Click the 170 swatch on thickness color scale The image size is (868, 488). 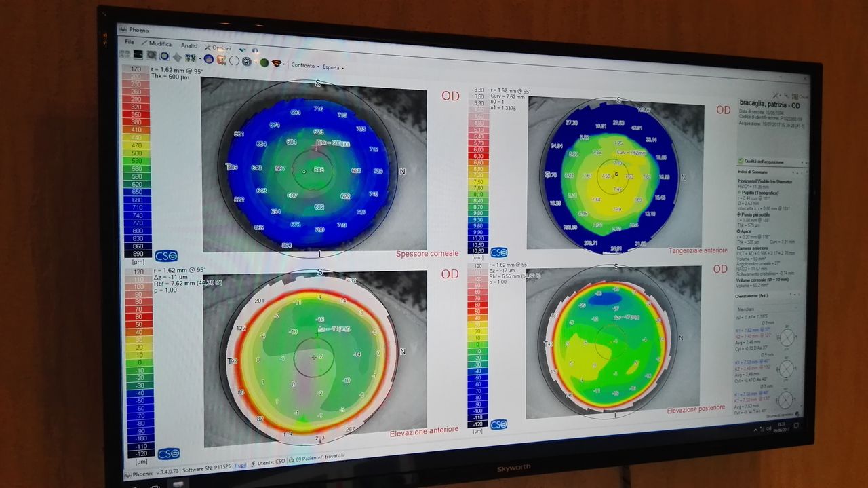coord(136,69)
